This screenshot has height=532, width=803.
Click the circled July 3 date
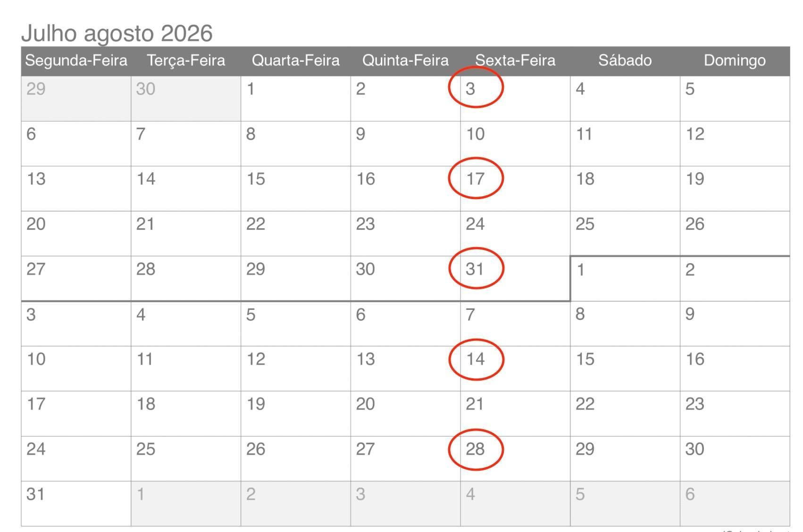tap(476, 88)
